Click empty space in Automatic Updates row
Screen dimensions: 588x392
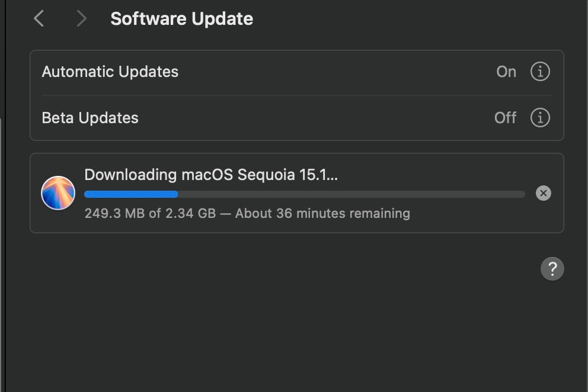click(332, 72)
